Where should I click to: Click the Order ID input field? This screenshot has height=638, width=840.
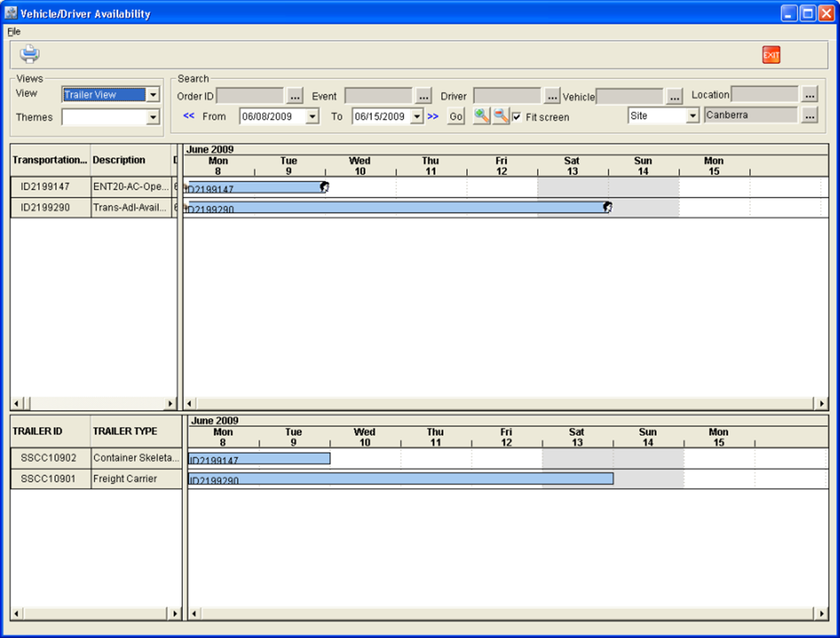pos(250,96)
